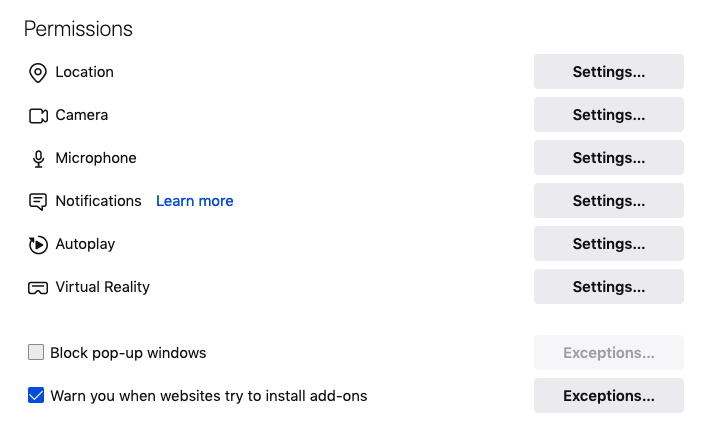Click the Notifications speech bubble icon
Screen dimensions: 717x431
click(x=38, y=202)
